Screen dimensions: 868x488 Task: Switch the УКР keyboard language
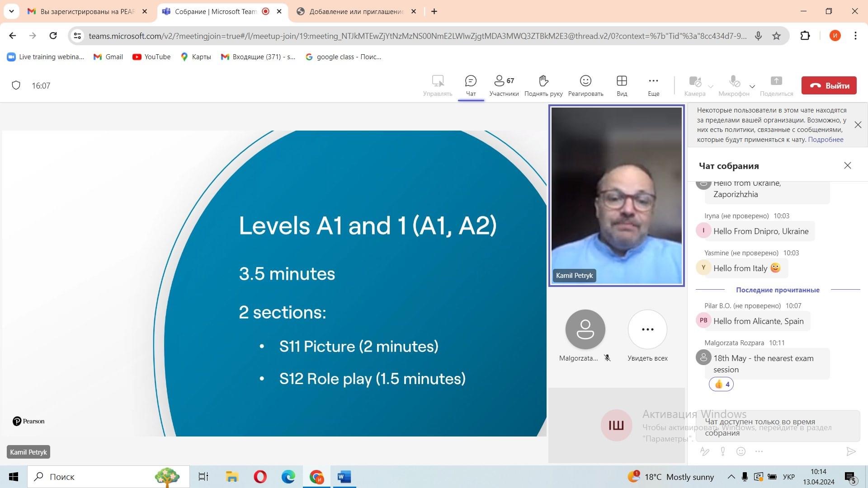tap(788, 477)
